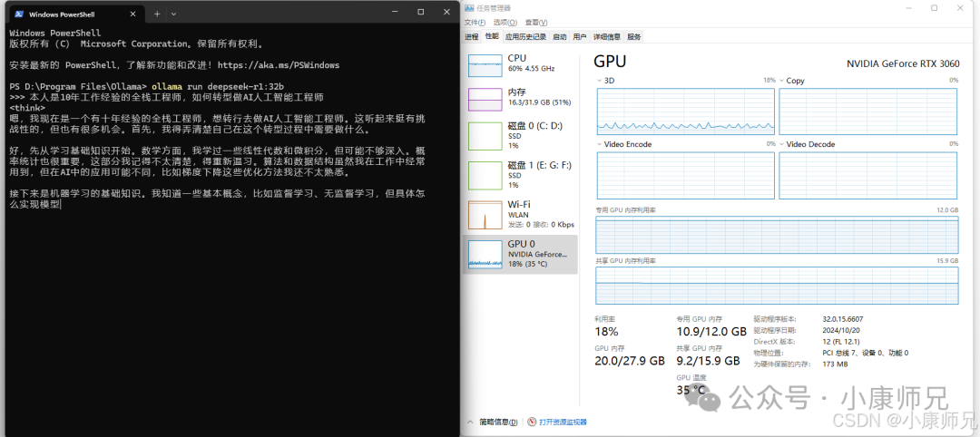980x437 pixels.
Task: Click the Video Encode graph area
Action: [686, 175]
